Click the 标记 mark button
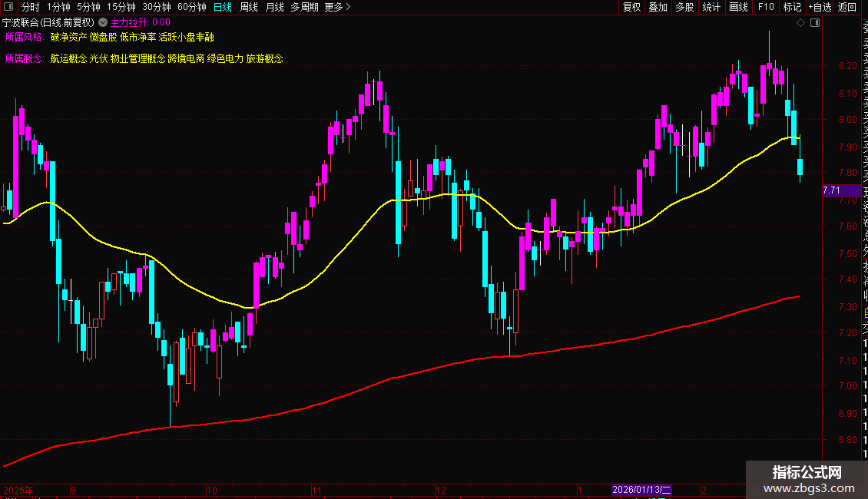868x499 pixels. [792, 7]
